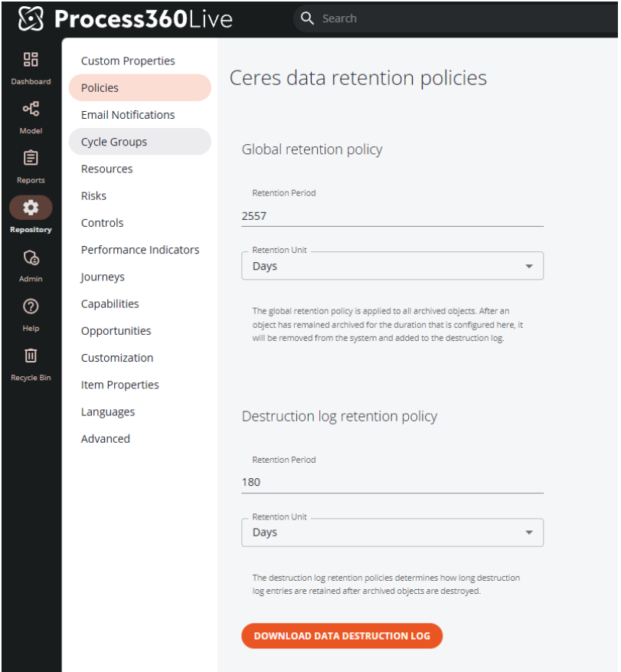Click the search magnifier icon
Viewport: 621px width, 672px height.
[308, 18]
